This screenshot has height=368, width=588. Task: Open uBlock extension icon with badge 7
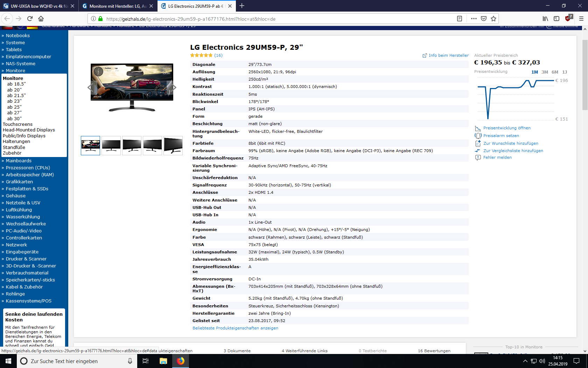coord(568,18)
